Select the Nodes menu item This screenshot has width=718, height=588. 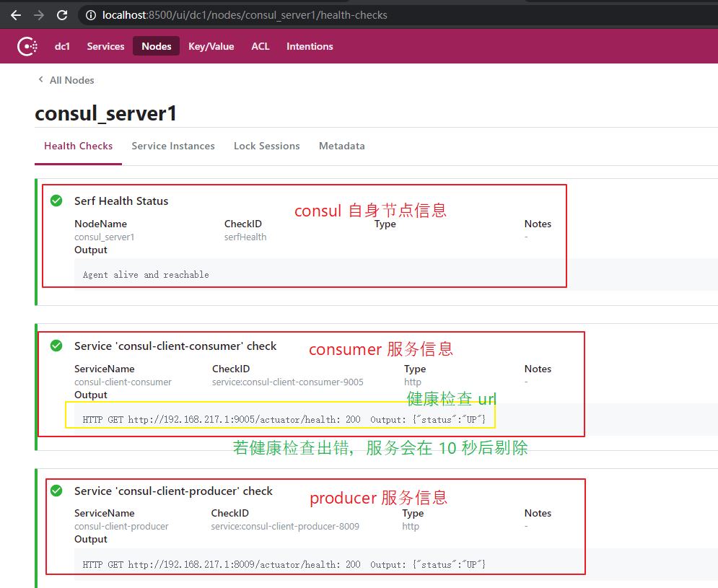(x=156, y=46)
